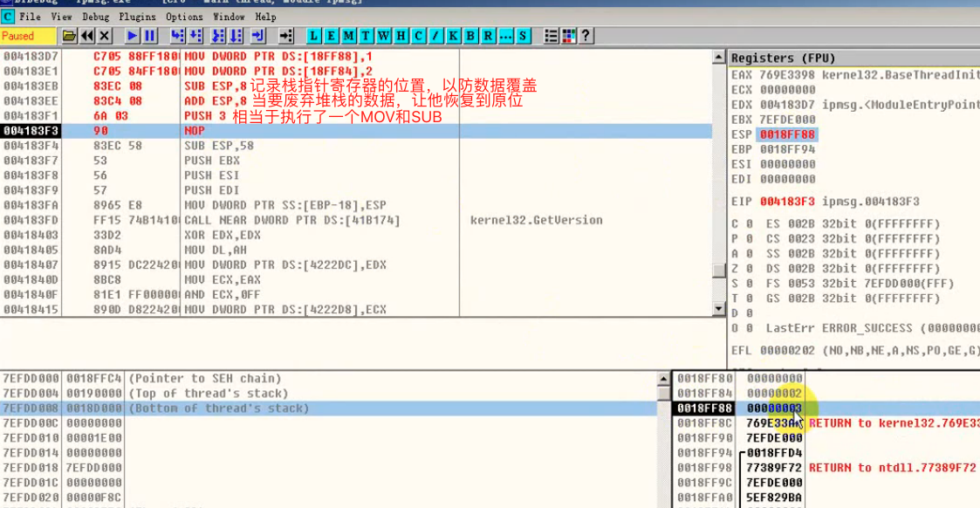The width and height of the screenshot is (980, 508).
Task: Open the Window menu
Action: 229,17
